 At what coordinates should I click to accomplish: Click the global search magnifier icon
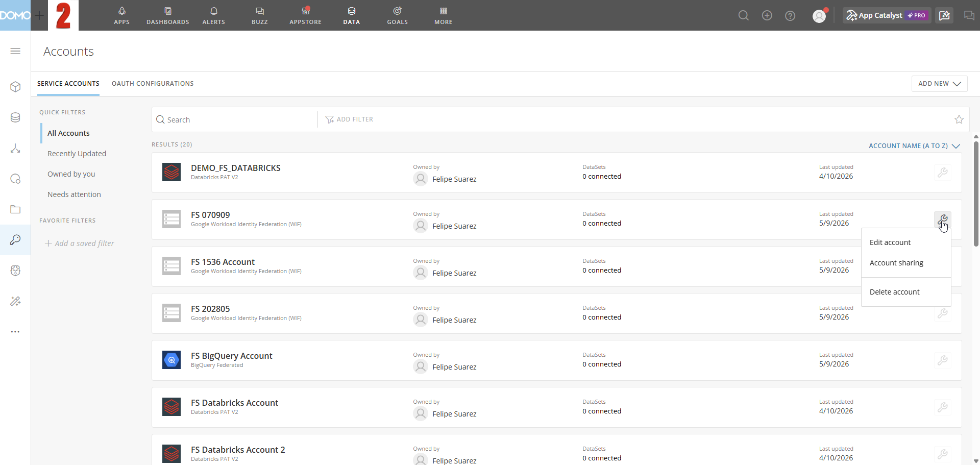click(744, 15)
